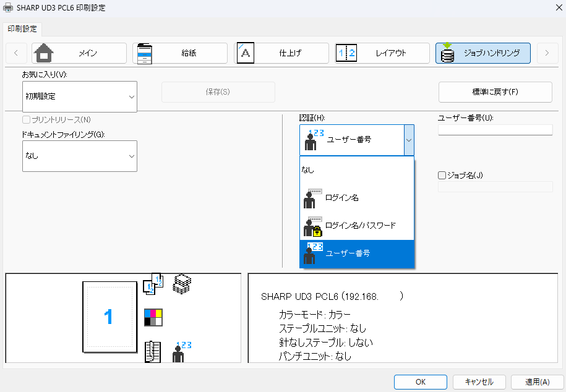Open the お気に入り dropdown showing 初期設定

80,96
